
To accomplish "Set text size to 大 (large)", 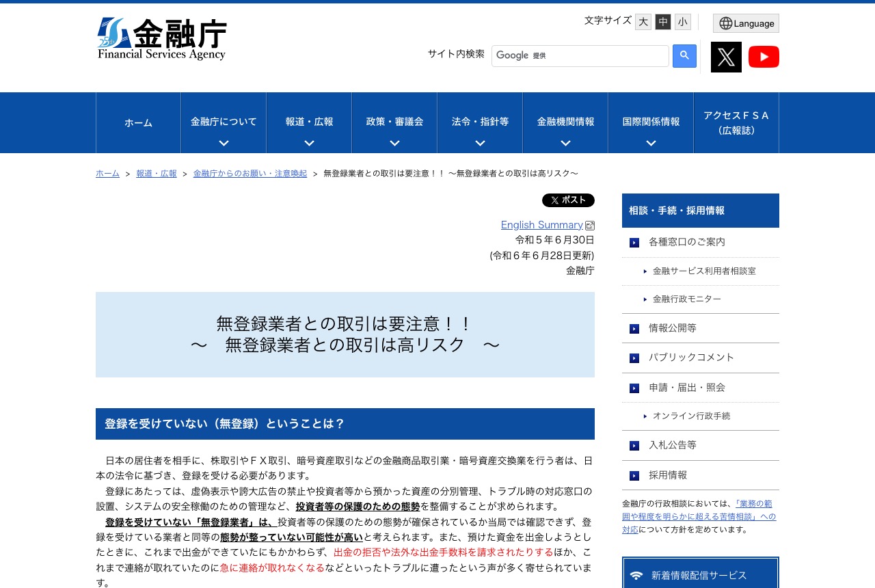I will tap(643, 22).
